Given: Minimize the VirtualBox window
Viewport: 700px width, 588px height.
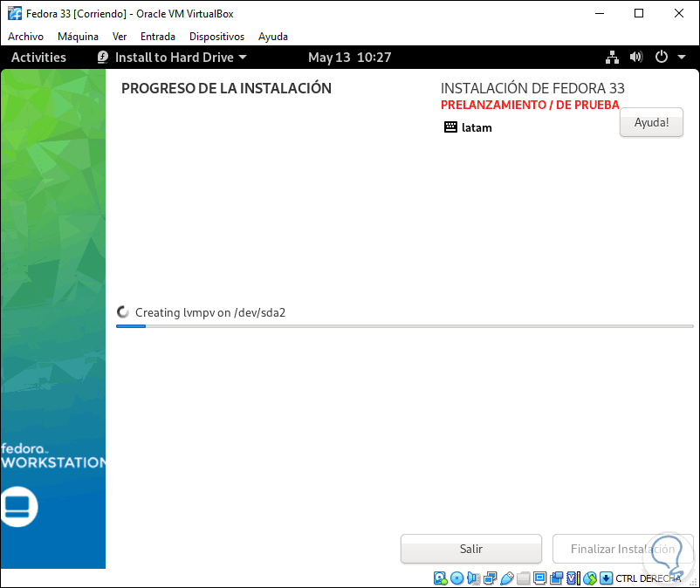Looking at the screenshot, I should point(600,13).
